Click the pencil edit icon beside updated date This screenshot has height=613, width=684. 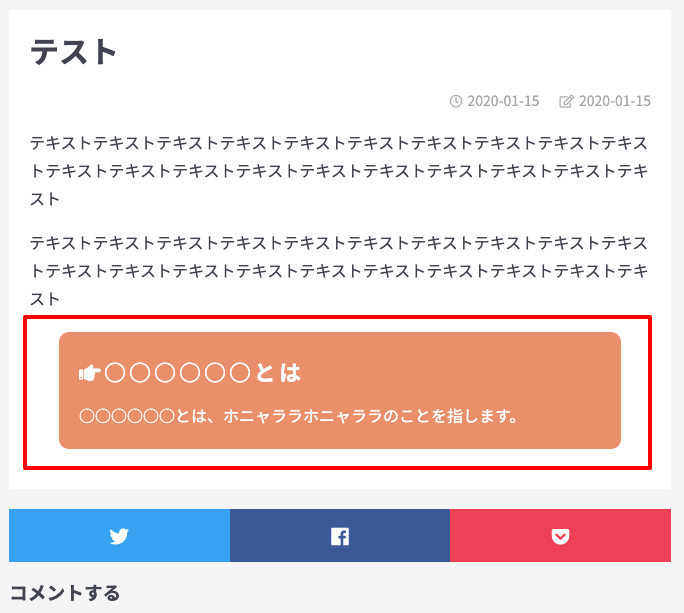click(566, 101)
